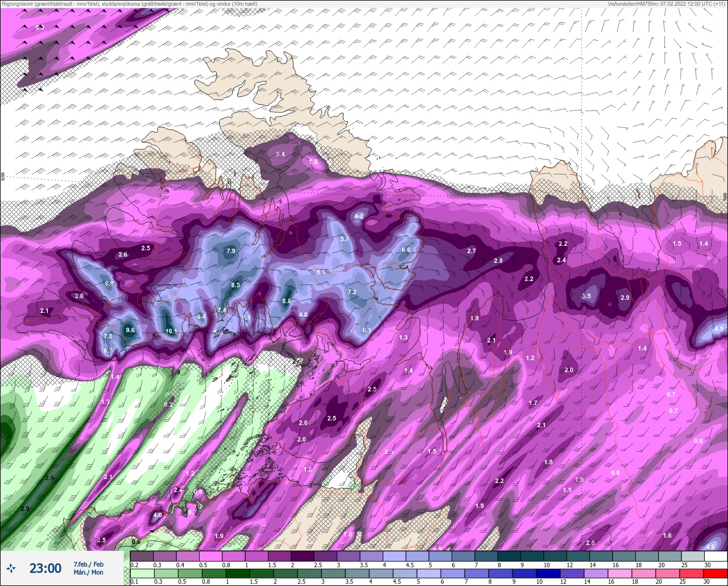The height and width of the screenshot is (586, 728).
Task: Select the darkest purple swatch labeled 2 in upper legend row
Action: click(302, 556)
